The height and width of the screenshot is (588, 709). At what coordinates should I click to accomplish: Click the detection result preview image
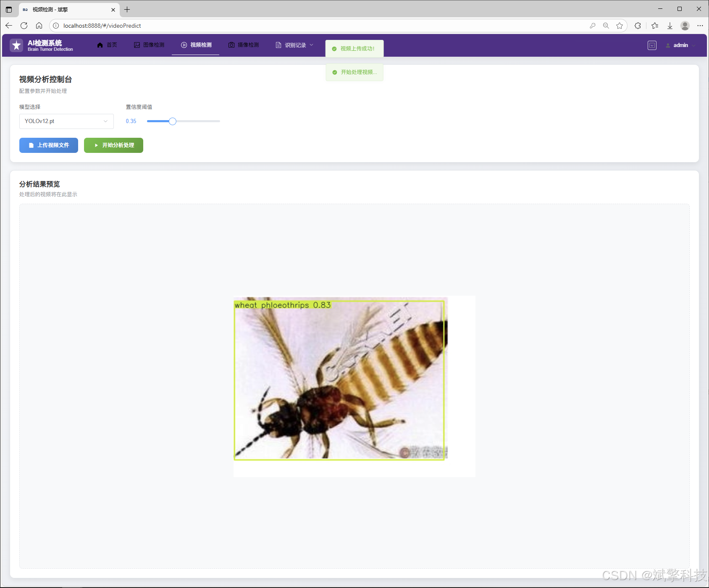[354, 386]
